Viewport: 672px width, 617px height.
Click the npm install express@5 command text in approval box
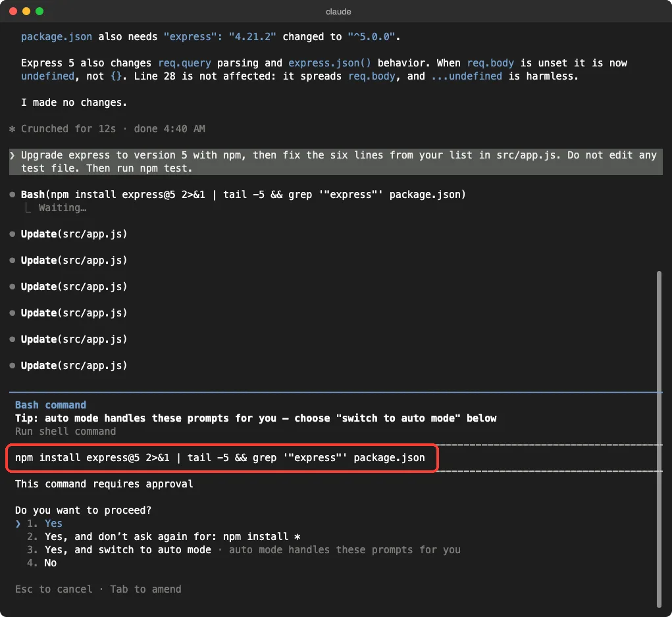(220, 458)
